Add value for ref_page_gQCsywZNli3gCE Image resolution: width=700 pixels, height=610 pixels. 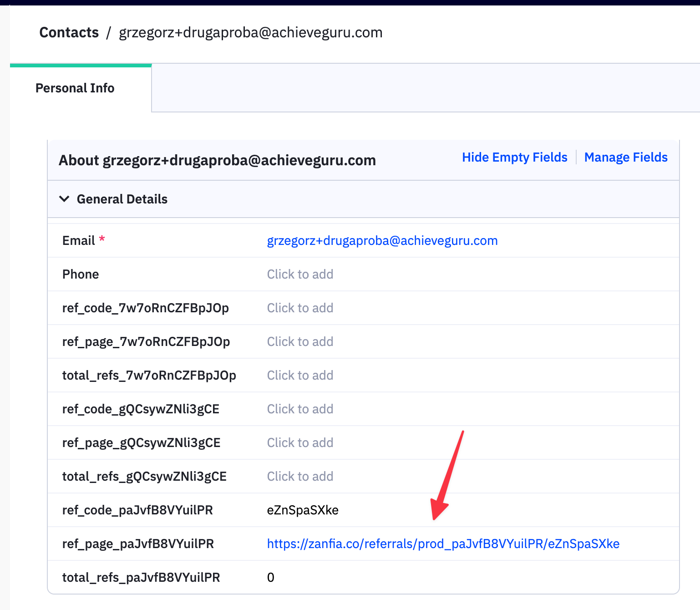300,442
